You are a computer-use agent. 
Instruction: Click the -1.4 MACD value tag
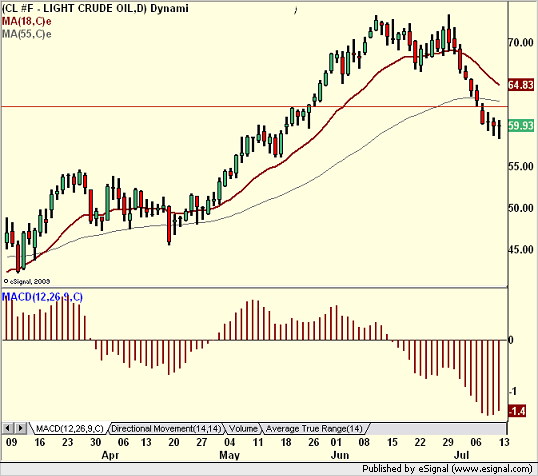(517, 411)
